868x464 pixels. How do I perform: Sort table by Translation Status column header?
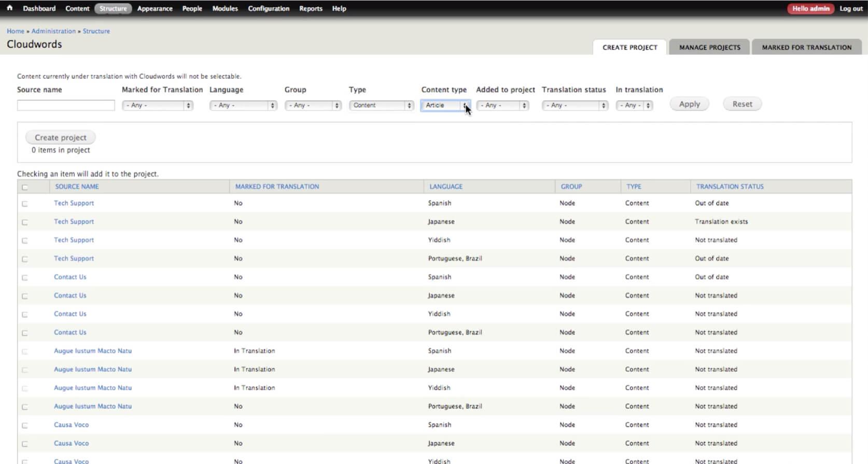[730, 186]
